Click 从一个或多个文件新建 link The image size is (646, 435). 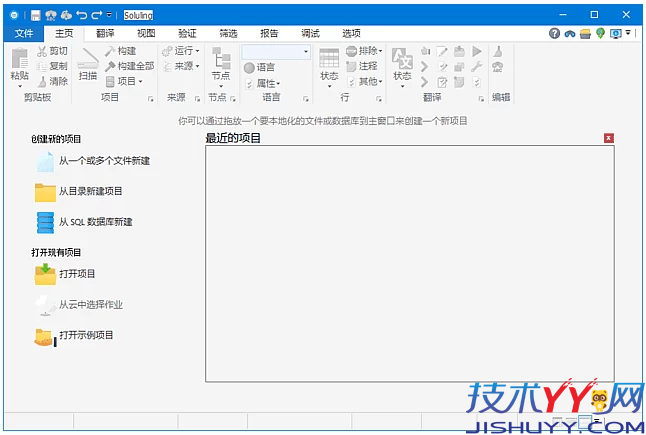tap(93, 161)
